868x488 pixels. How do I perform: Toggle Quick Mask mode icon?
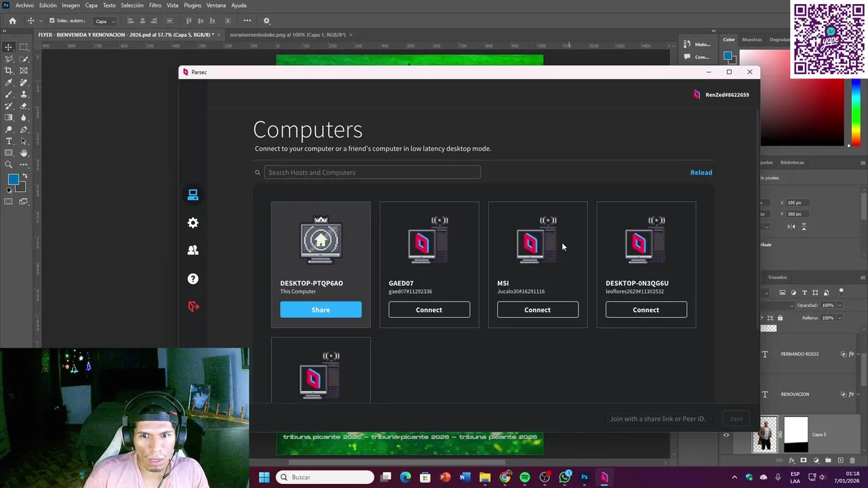click(8, 201)
